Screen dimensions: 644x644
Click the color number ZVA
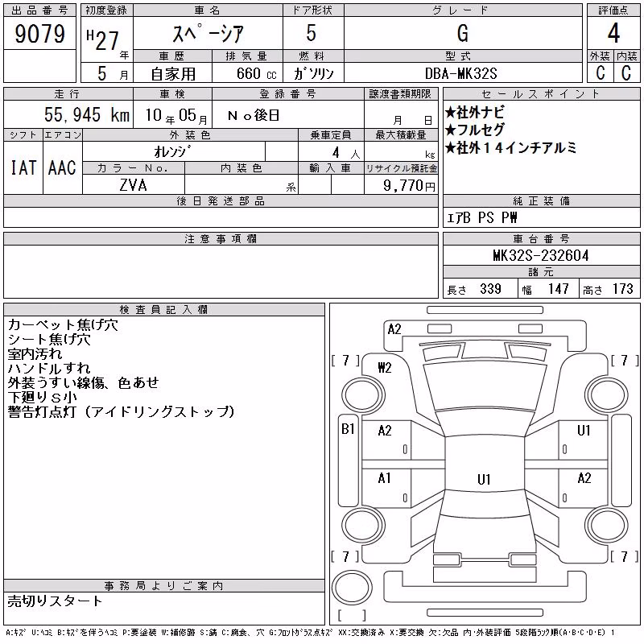(133, 185)
